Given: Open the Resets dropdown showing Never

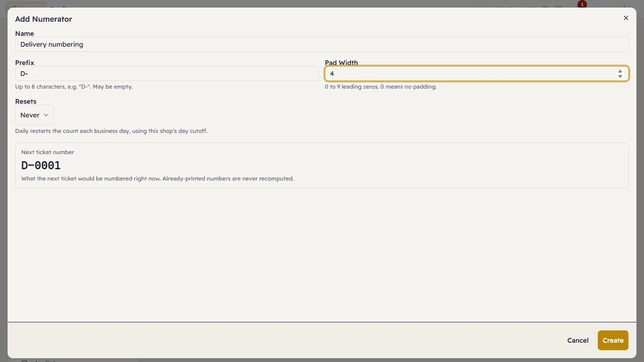Looking at the screenshot, I should [34, 115].
